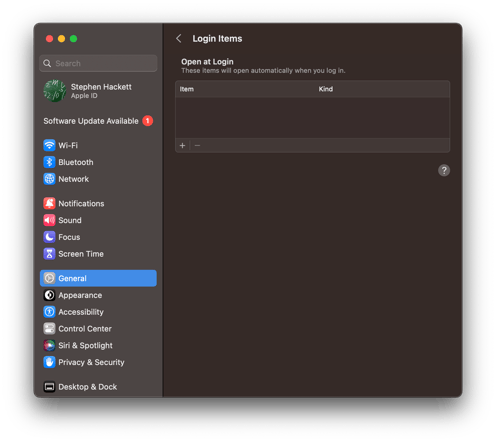Select the Accessibility label
Screen dimensions: 496x442
click(x=81, y=312)
